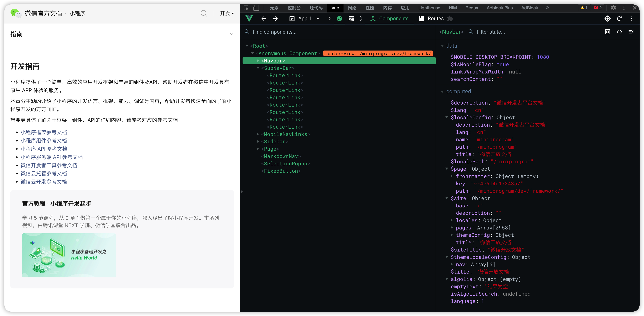Switch to the Lighthouse devtools tab
The width and height of the screenshot is (644, 316).
(x=429, y=8)
